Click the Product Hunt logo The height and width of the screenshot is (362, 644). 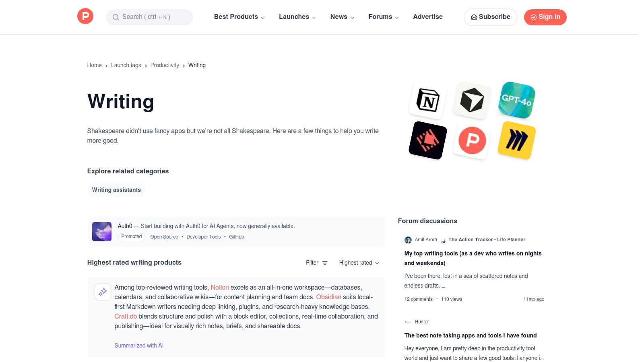point(85,16)
